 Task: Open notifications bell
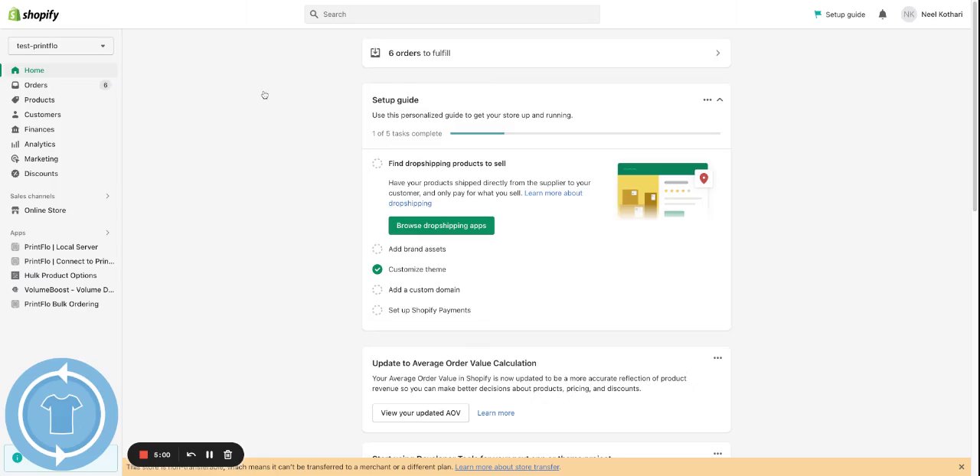883,15
